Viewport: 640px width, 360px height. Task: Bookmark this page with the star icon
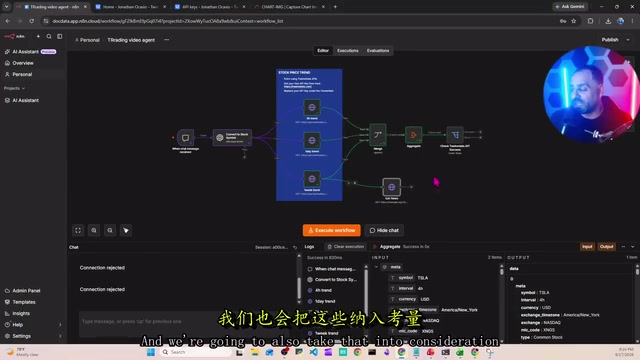coord(574,21)
